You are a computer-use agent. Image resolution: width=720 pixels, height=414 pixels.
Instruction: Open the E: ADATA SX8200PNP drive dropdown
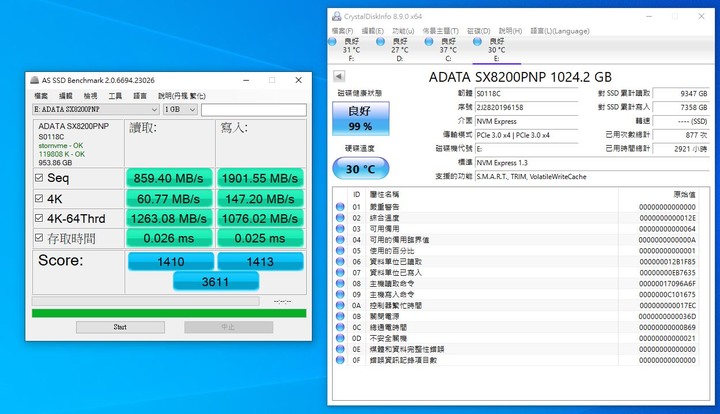tap(96, 109)
